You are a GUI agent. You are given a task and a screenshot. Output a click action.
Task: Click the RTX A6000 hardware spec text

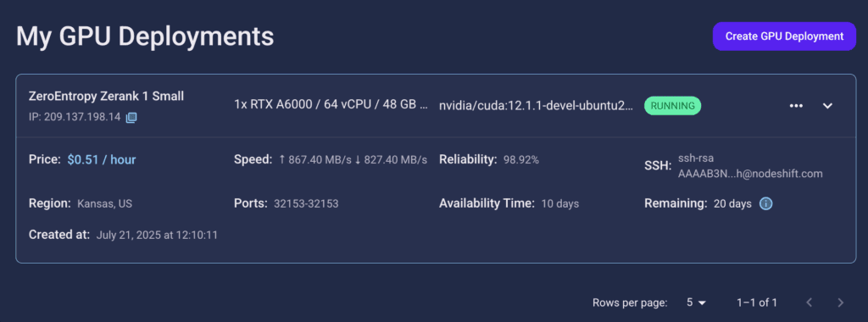point(331,105)
